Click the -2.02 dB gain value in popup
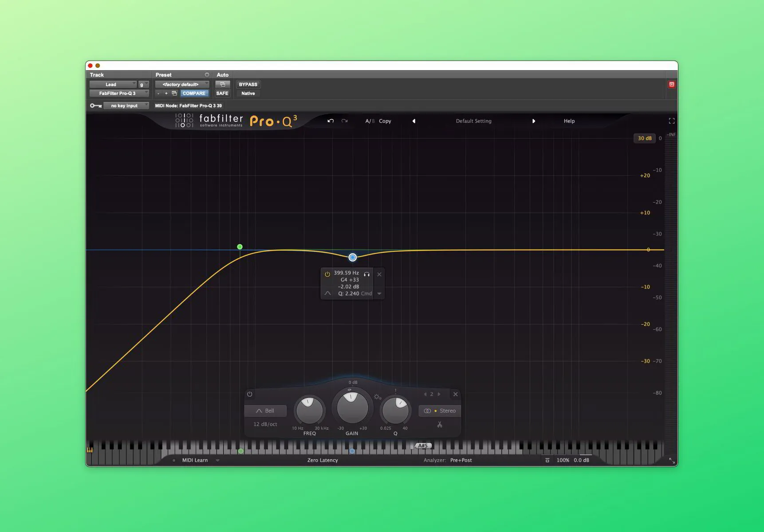 click(x=348, y=287)
